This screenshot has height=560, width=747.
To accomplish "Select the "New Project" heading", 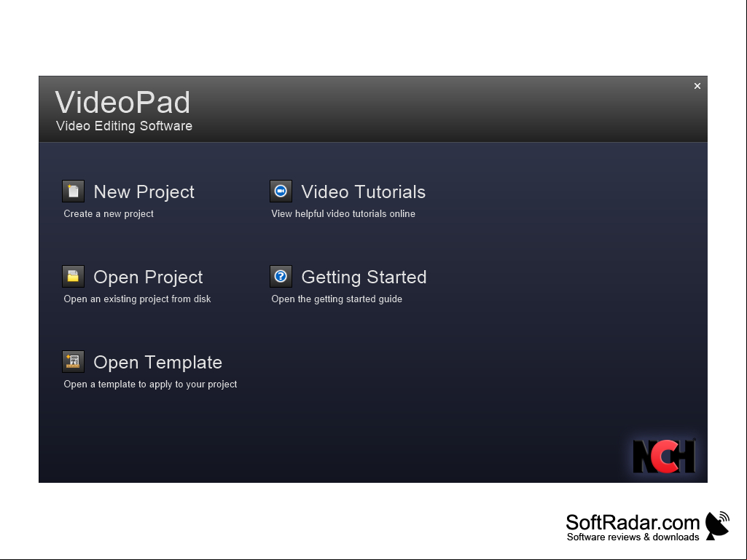I will pyautogui.click(x=144, y=192).
